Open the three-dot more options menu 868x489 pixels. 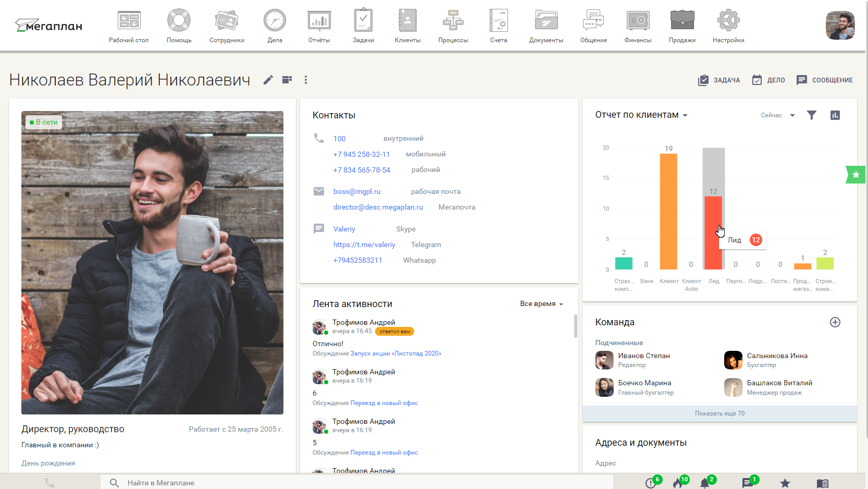point(306,80)
